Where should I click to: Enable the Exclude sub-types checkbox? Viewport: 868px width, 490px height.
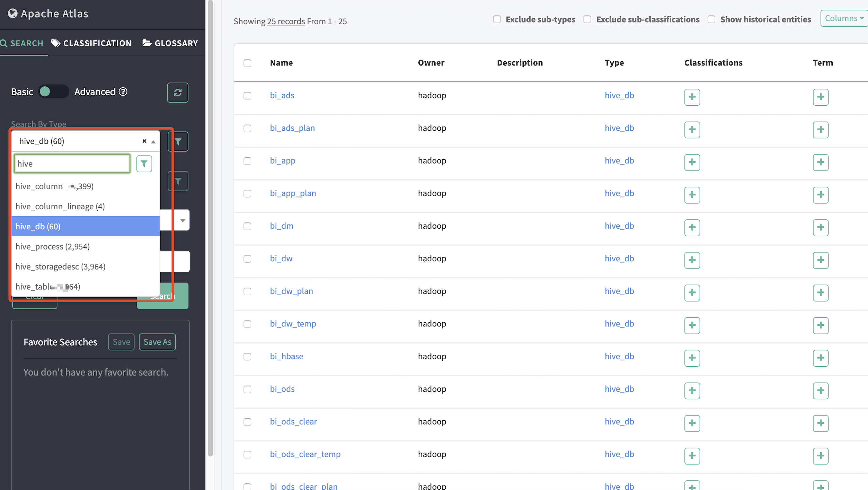(497, 19)
